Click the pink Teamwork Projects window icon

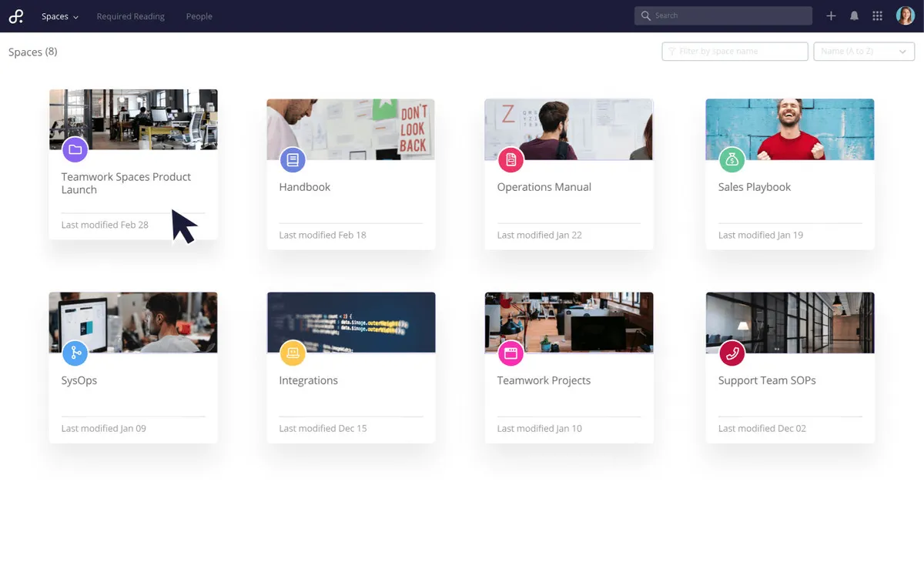click(511, 353)
